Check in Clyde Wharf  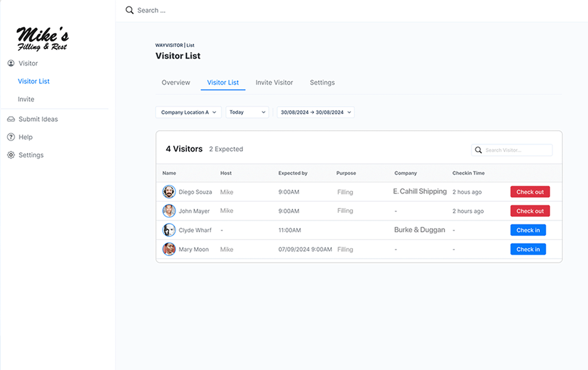pyautogui.click(x=528, y=230)
